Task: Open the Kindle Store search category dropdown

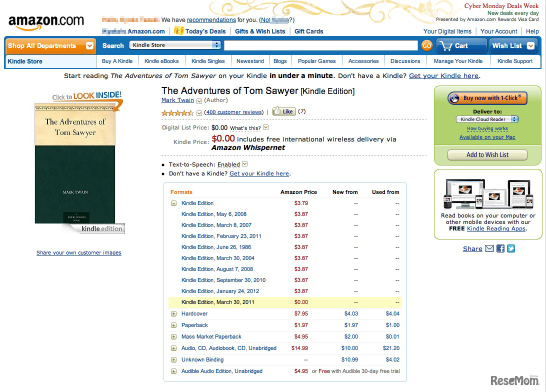Action: pyautogui.click(x=175, y=45)
